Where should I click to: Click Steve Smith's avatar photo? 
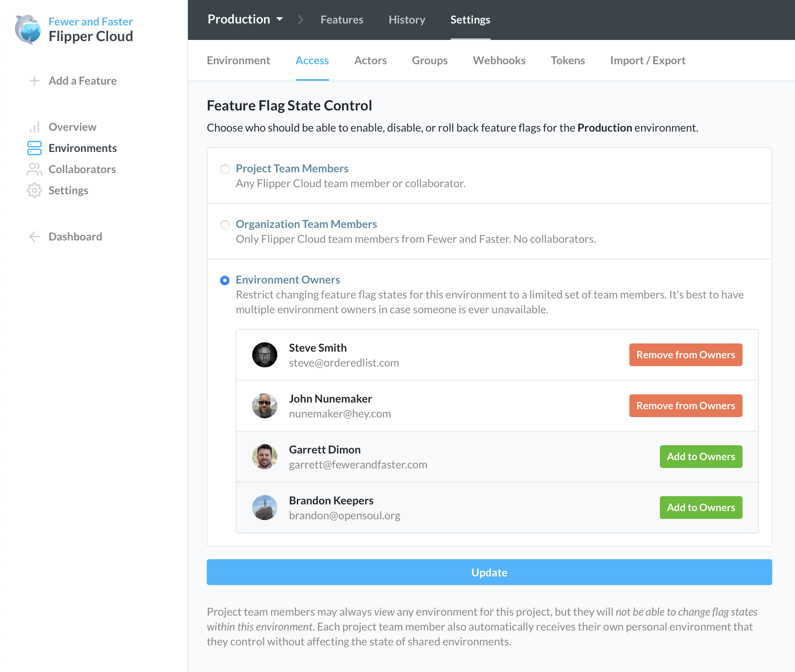(x=264, y=354)
